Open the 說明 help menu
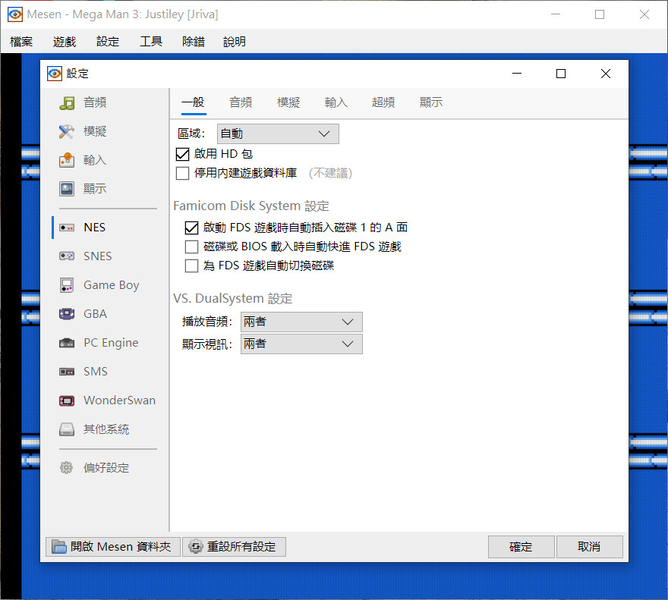The width and height of the screenshot is (668, 600). point(234,42)
